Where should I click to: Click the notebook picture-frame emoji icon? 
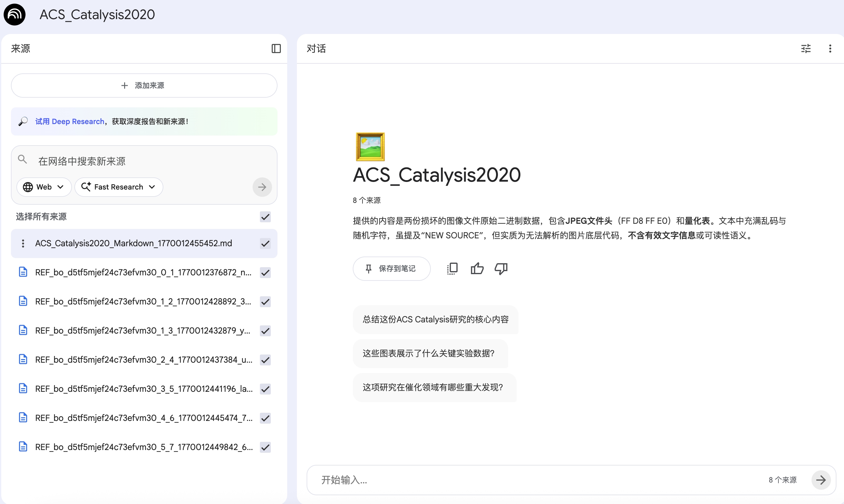click(370, 146)
